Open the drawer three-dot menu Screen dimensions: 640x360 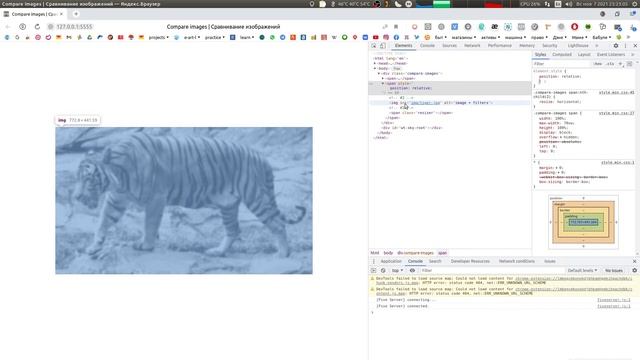373,261
